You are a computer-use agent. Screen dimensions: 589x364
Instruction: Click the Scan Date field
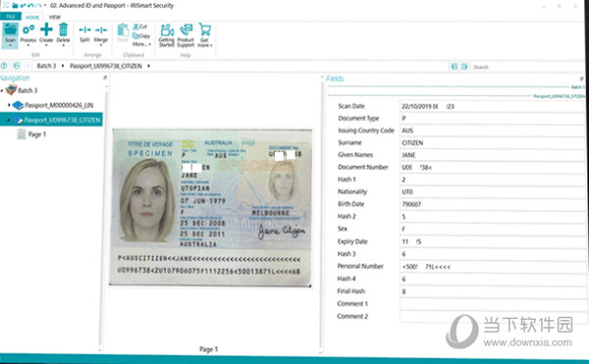click(492, 106)
